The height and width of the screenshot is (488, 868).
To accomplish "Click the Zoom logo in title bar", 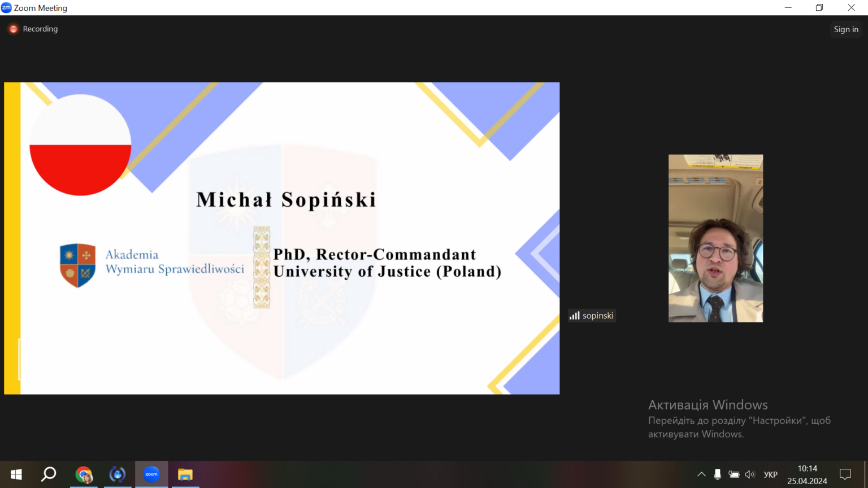I will click(6, 7).
